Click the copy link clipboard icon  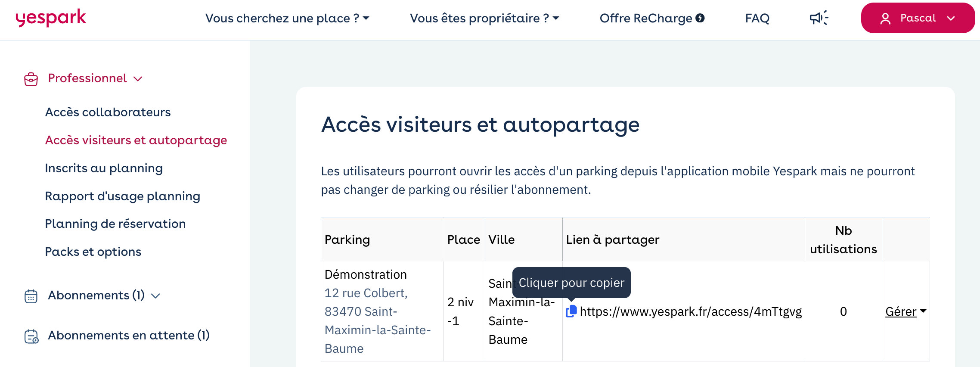pos(571,311)
